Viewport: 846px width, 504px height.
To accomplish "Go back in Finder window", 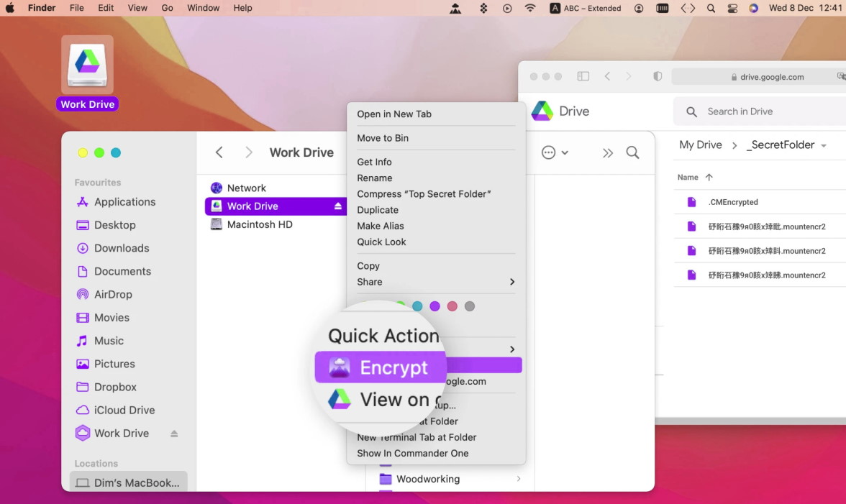I will [219, 152].
